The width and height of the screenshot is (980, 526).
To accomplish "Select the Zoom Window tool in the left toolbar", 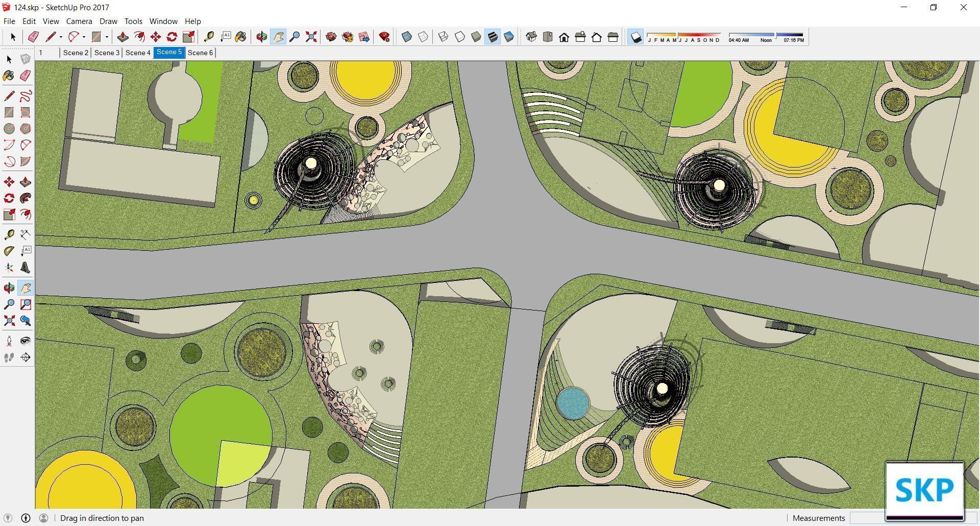I will pos(25,304).
